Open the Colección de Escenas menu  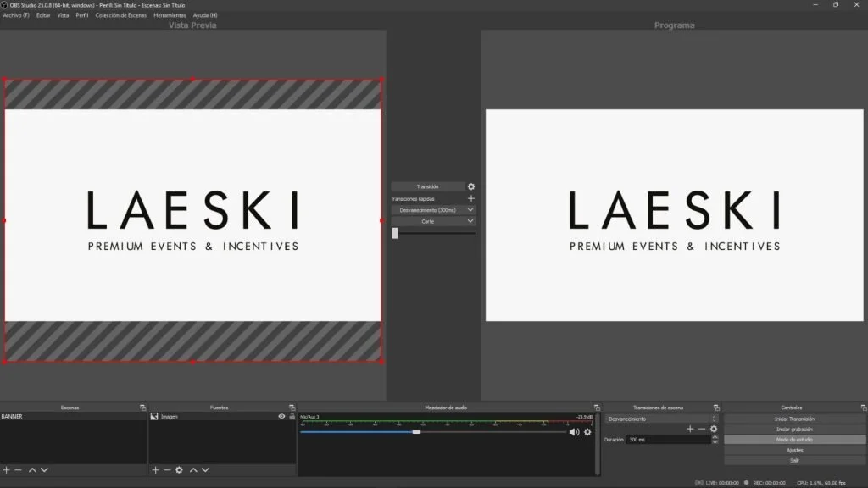[x=120, y=15]
